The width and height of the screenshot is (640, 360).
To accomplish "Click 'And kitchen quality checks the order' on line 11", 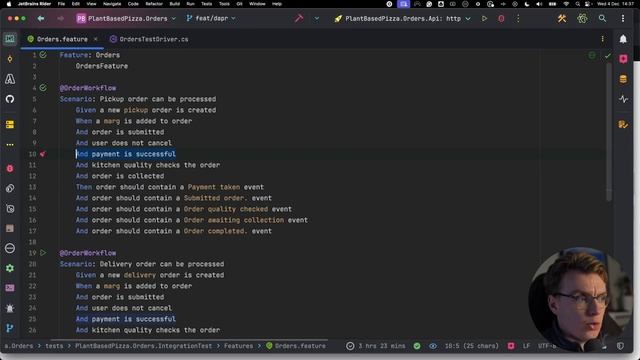I will [x=148, y=165].
